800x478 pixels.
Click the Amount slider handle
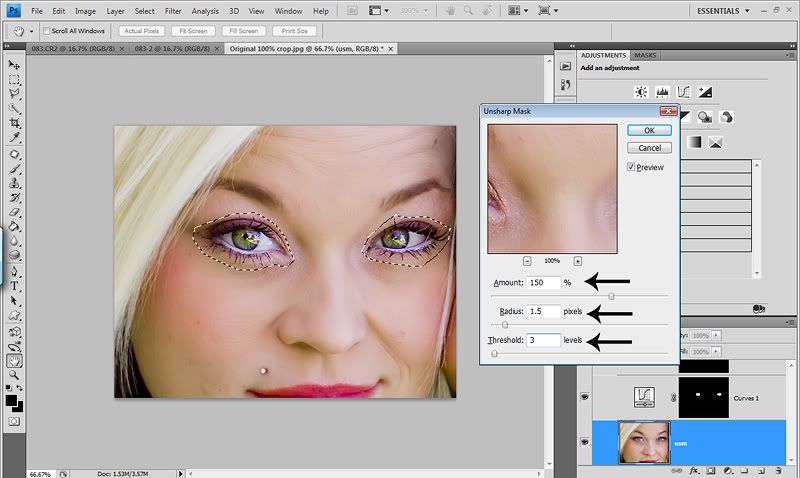(x=611, y=296)
